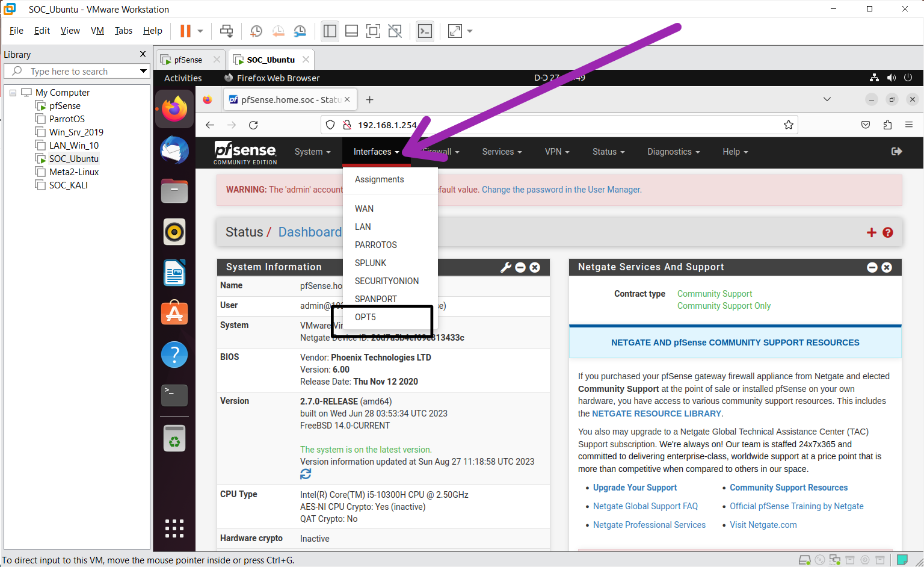Image resolution: width=924 pixels, height=567 pixels.
Task: Expand the pfSense VPN menu
Action: pos(557,152)
